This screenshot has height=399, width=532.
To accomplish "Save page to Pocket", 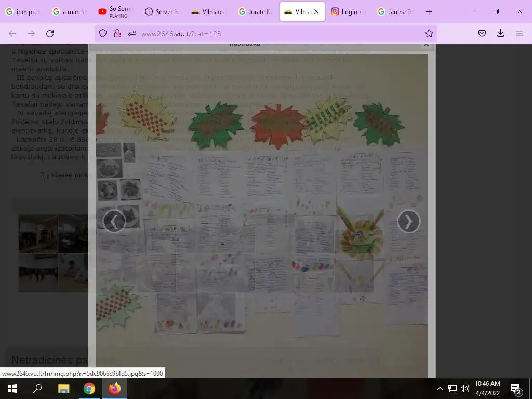I will tap(482, 33).
